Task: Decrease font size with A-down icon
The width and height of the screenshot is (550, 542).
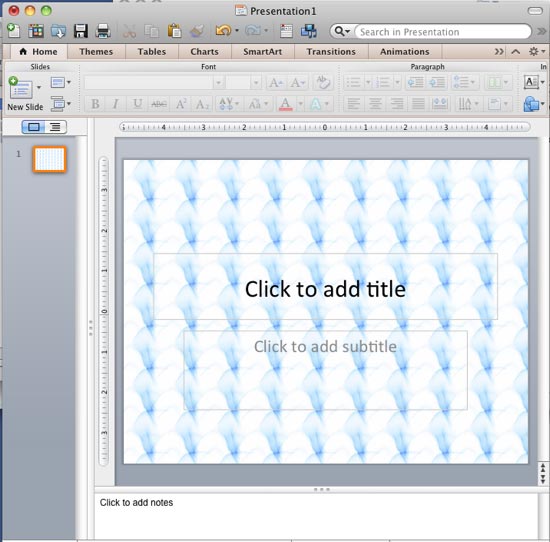Action: (297, 83)
